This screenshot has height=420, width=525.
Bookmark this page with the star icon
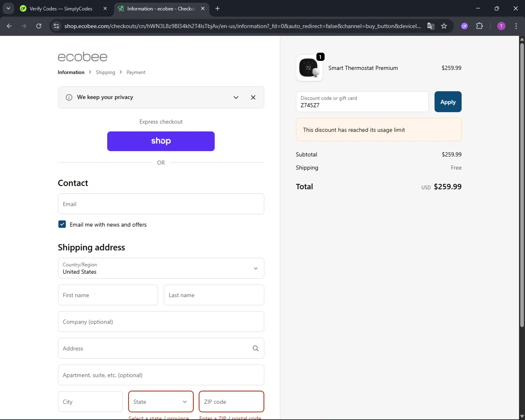click(444, 26)
